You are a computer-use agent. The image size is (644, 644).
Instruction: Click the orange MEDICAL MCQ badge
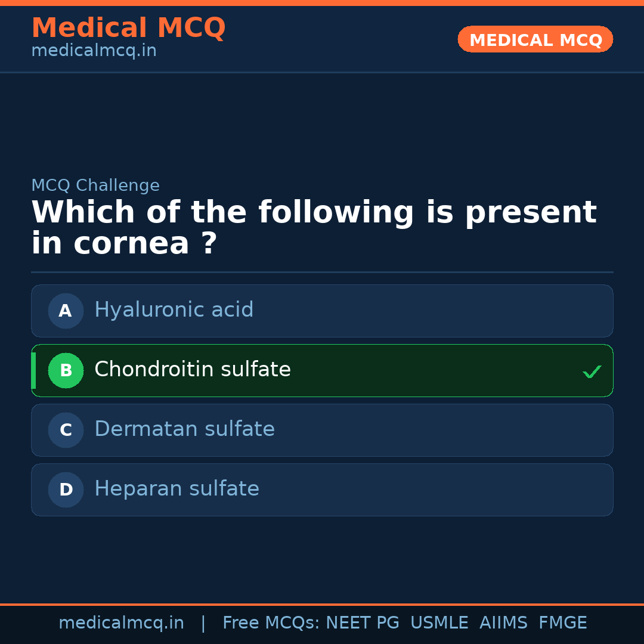[x=535, y=39]
